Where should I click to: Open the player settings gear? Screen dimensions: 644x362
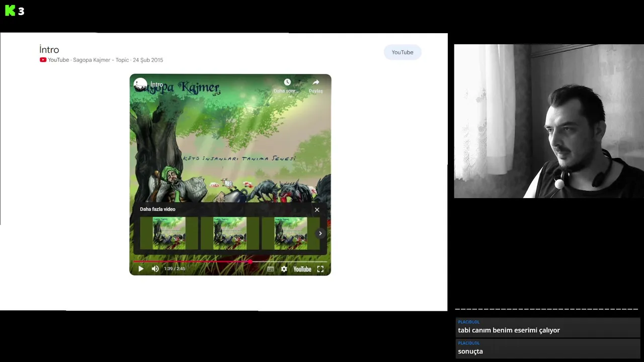point(284,269)
